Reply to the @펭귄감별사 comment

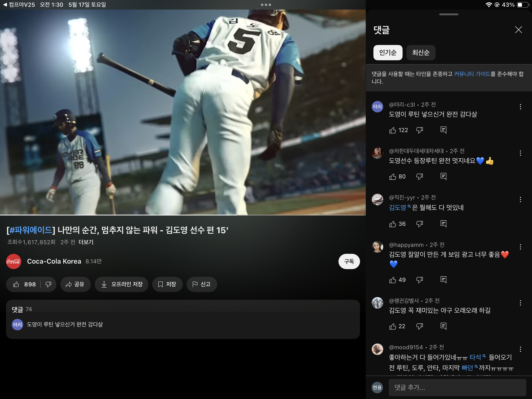tap(443, 326)
